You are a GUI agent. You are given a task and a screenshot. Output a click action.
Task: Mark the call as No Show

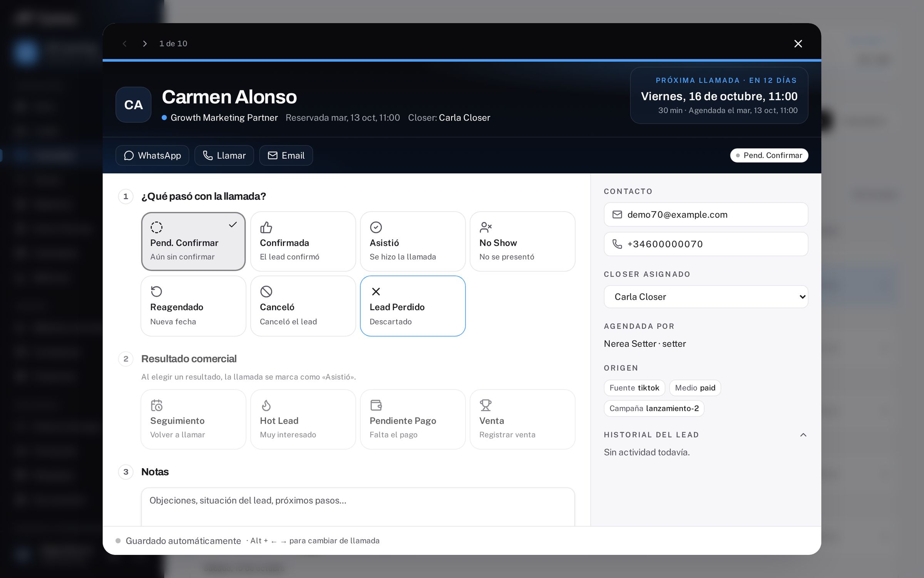click(x=522, y=241)
